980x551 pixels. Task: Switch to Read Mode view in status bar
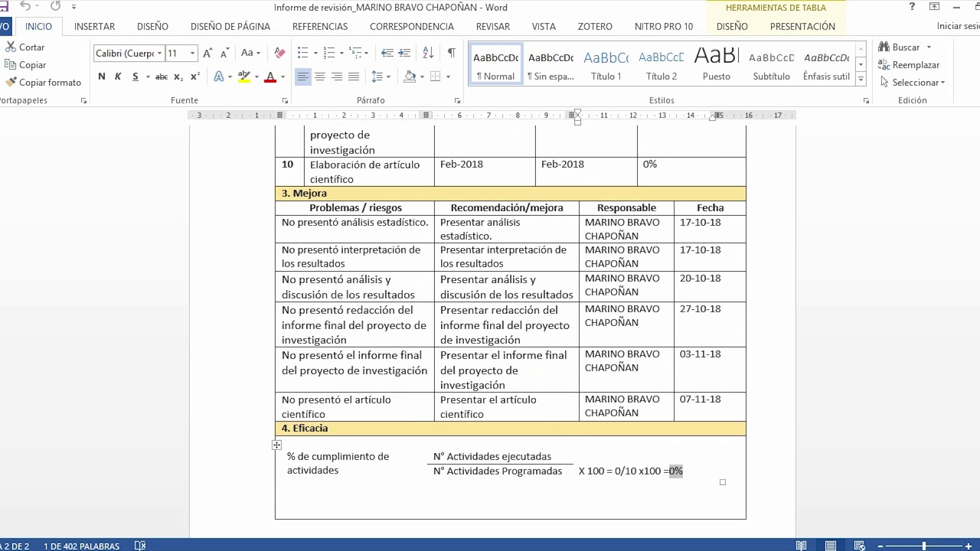tap(801, 546)
